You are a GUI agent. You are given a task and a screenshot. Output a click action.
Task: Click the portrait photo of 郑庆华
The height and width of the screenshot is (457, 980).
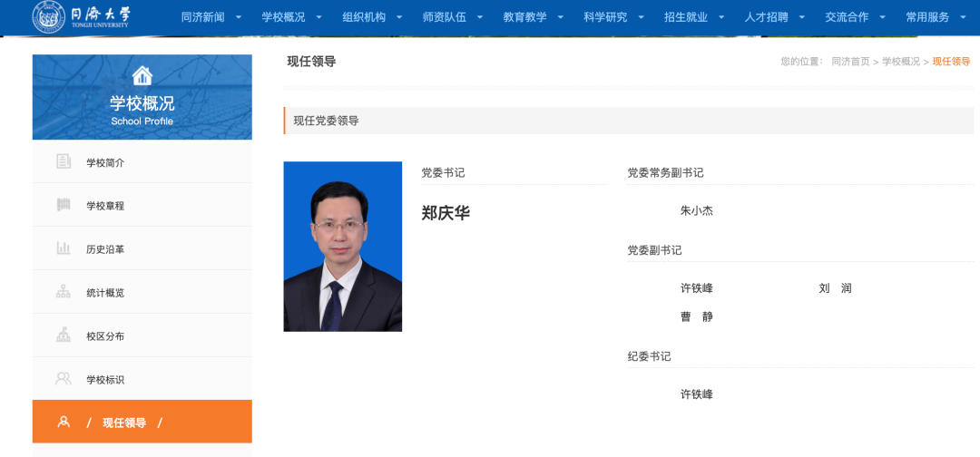342,247
